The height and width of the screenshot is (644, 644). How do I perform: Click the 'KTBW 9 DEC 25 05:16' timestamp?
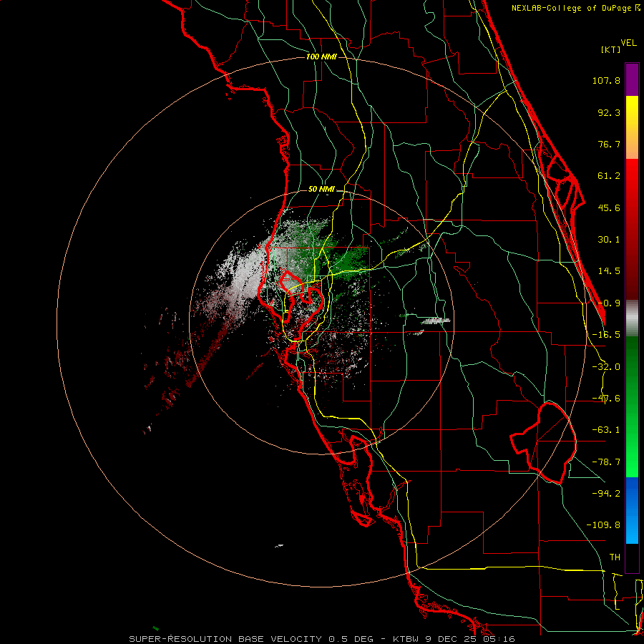click(454, 639)
